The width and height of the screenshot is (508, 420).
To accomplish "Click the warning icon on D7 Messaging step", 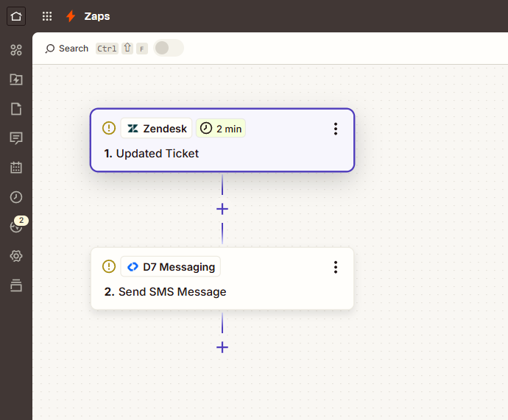I will coord(109,266).
